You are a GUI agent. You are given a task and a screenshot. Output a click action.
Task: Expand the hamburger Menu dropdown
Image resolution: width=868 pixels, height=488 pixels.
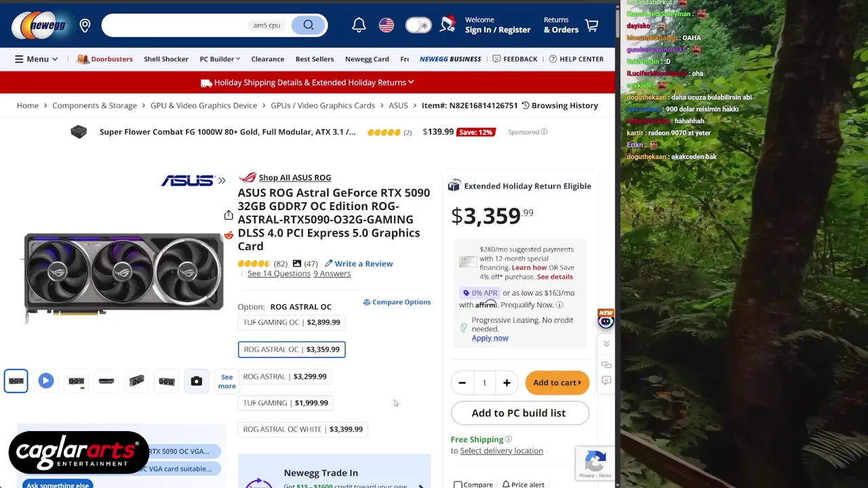click(37, 59)
